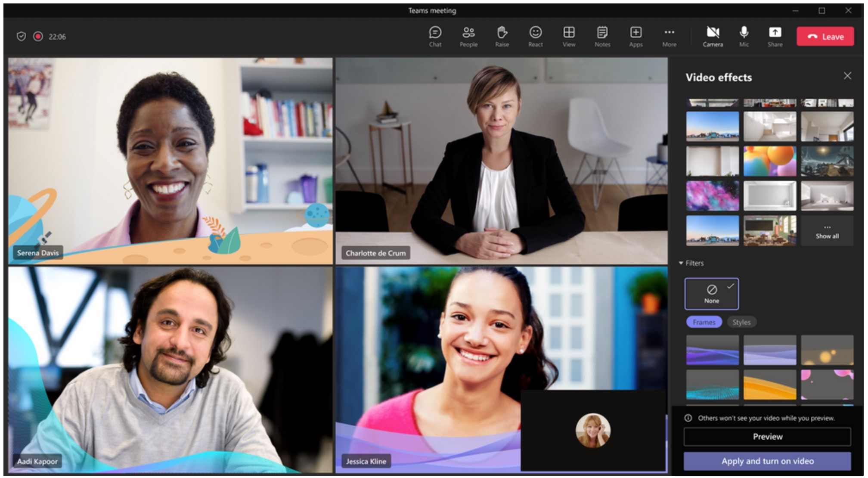The width and height of the screenshot is (868, 478).
Task: Click the Leave meeting button
Action: (824, 37)
